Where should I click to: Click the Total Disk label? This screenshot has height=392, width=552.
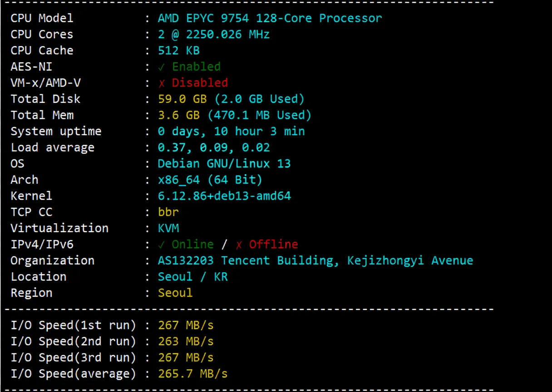[x=45, y=99]
